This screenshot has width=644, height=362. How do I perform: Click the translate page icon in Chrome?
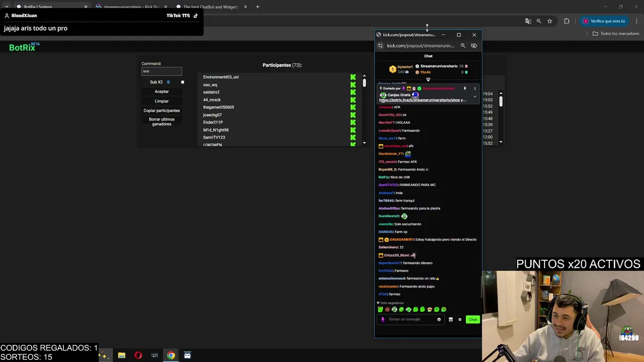point(528,21)
